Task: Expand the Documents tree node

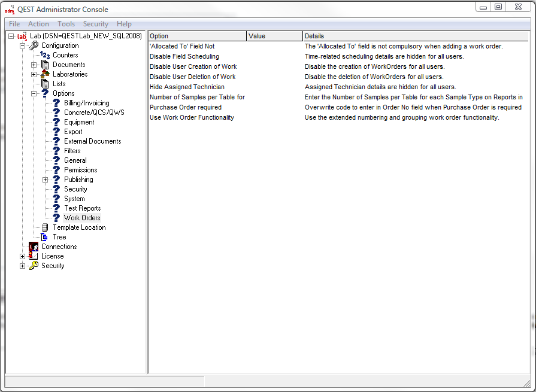Action: pyautogui.click(x=34, y=65)
